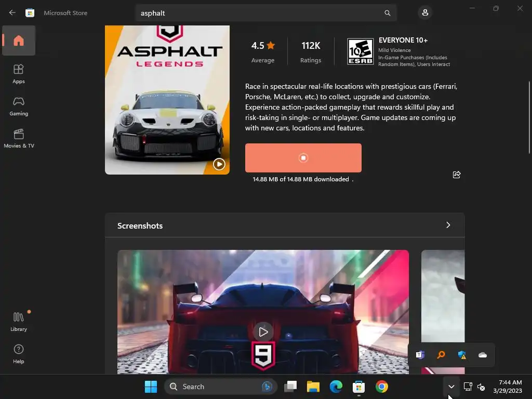Image resolution: width=532 pixels, height=399 pixels.
Task: Open the clock showing 7:44 AM
Action: coord(508,387)
